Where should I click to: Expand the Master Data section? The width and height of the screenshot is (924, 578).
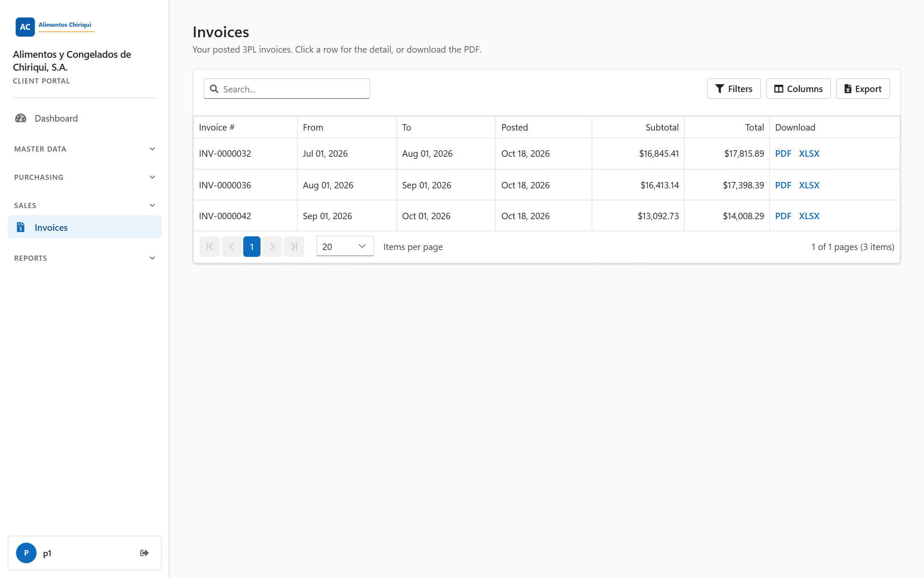coord(85,149)
